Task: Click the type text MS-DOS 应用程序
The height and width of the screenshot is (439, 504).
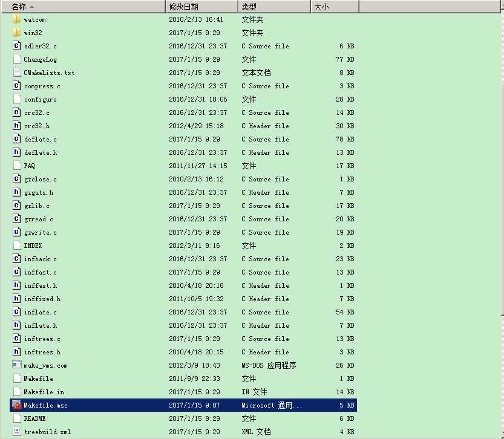Action: (x=269, y=365)
